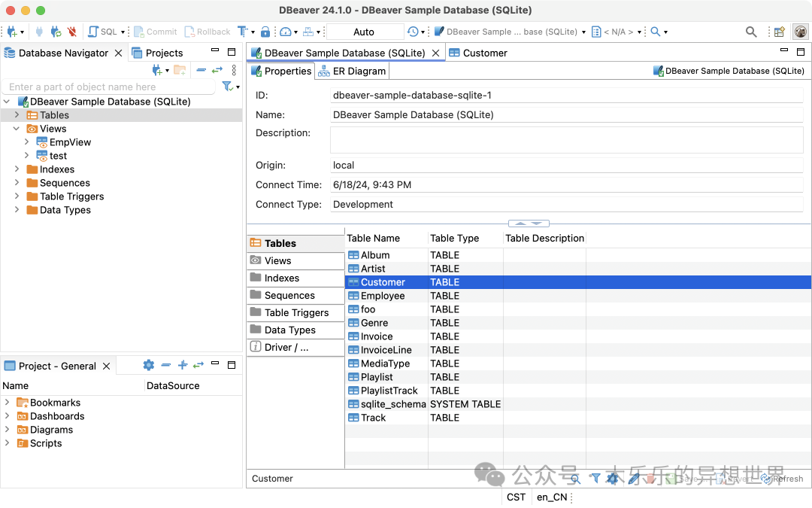Screen dimensions: 812x508
Task: Select the Album table row
Action: 578,255
